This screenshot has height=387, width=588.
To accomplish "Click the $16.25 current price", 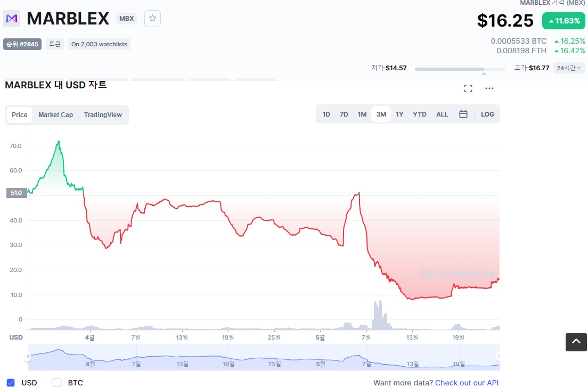I will 505,21.
